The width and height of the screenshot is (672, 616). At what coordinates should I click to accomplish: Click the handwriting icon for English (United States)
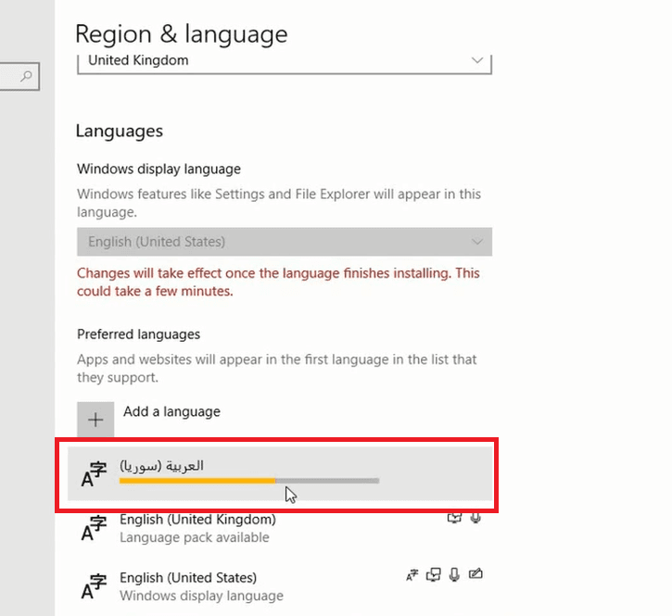point(475,576)
